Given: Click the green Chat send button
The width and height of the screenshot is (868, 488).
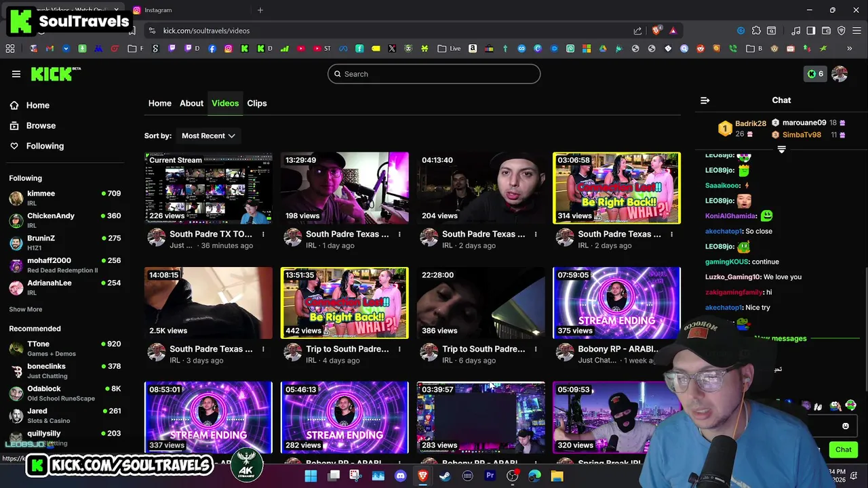Looking at the screenshot, I should coord(844,449).
